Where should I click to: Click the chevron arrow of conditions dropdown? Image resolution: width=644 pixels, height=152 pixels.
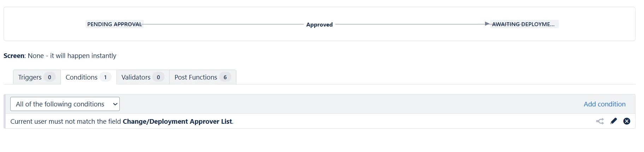click(115, 104)
